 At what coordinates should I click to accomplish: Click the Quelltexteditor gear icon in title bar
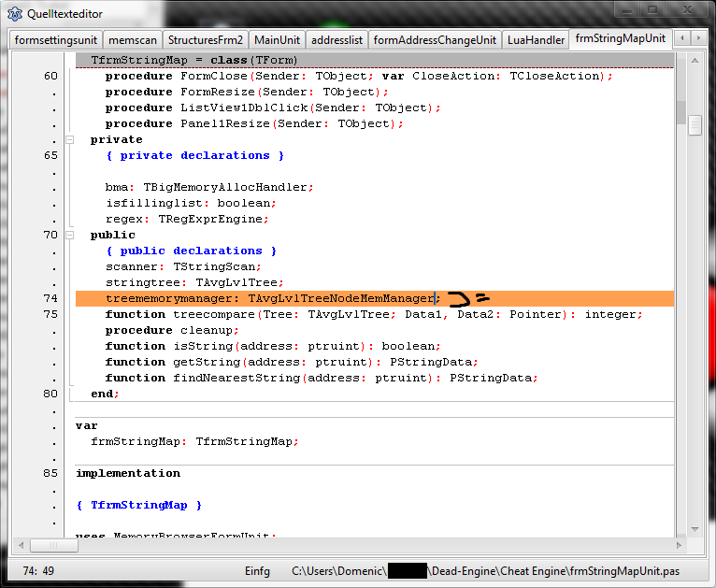point(14,13)
